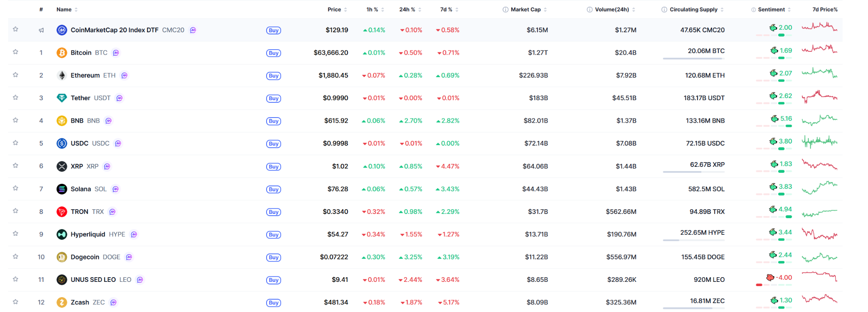This screenshot has width=868, height=312.
Task: Click Buy button for Dogecoin
Action: (273, 257)
